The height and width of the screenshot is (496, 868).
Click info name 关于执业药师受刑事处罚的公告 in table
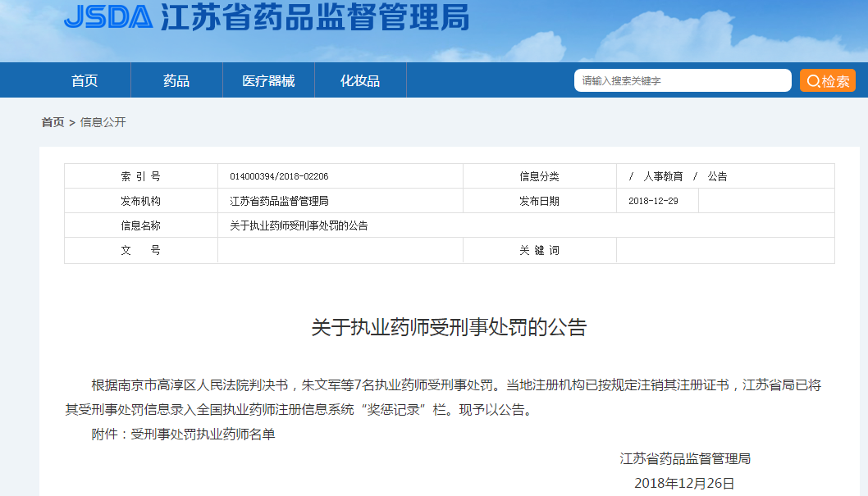pyautogui.click(x=299, y=225)
